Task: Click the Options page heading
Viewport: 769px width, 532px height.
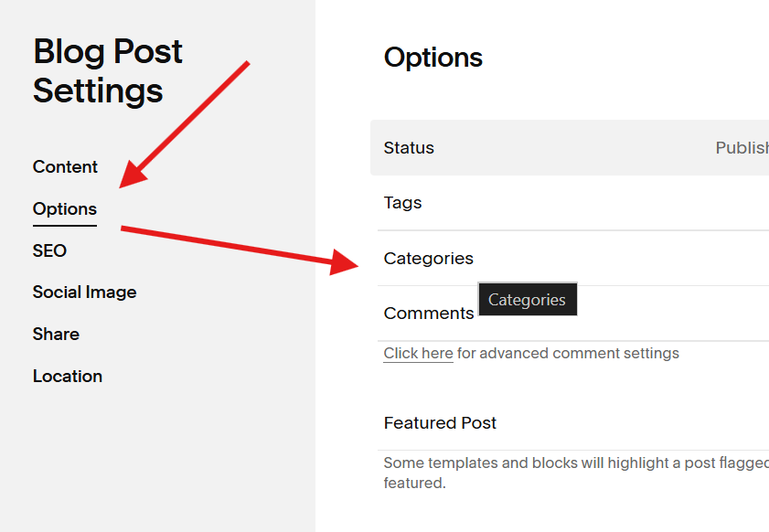Action: pos(433,58)
